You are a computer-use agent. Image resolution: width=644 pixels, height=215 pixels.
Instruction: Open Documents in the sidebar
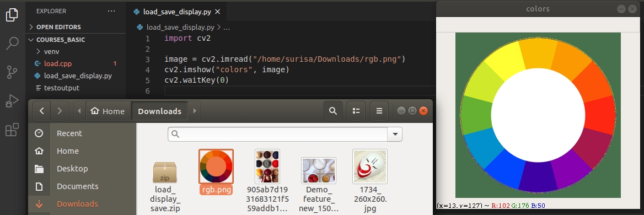click(x=82, y=186)
